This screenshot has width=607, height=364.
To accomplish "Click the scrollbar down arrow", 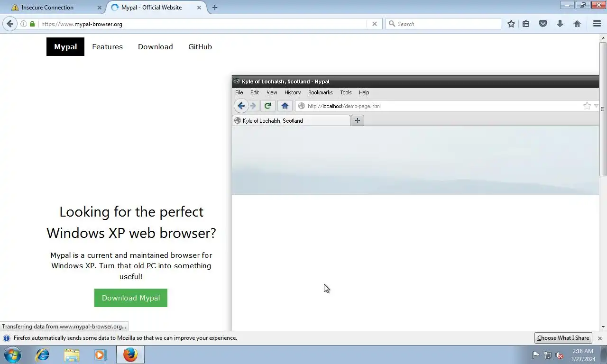I will pos(603,327).
